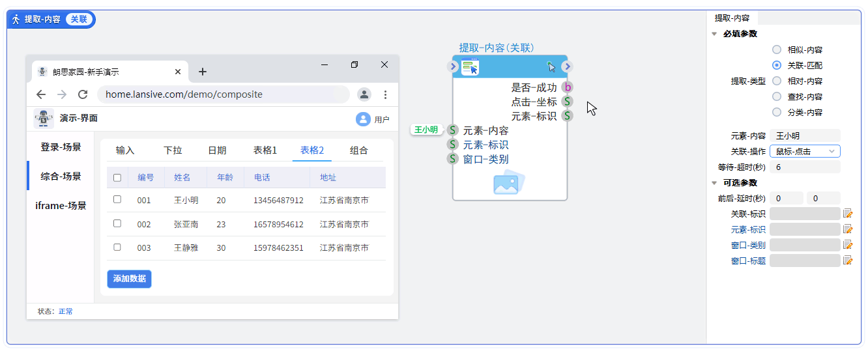Click the 元素-标识 link label in 可选参数
The image size is (868, 353).
[748, 229]
